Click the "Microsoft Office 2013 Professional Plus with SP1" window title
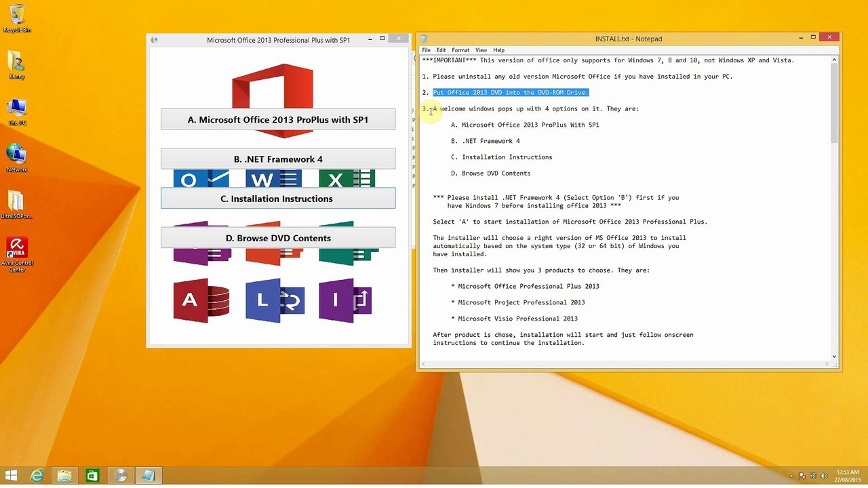The height and width of the screenshot is (488, 868). pyautogui.click(x=279, y=40)
